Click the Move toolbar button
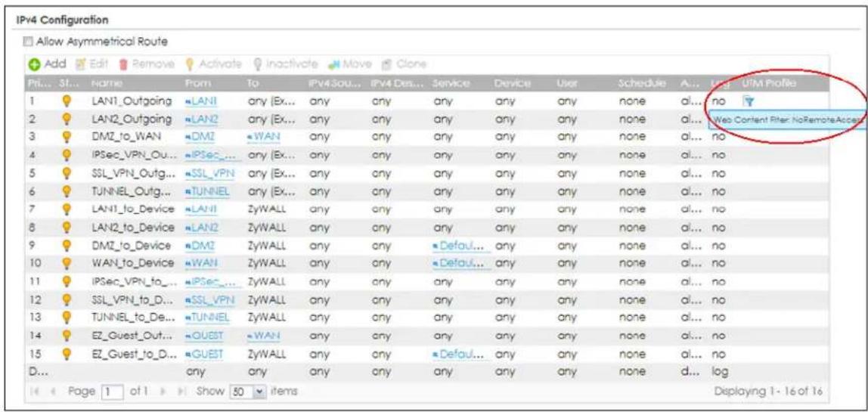 click(x=350, y=64)
